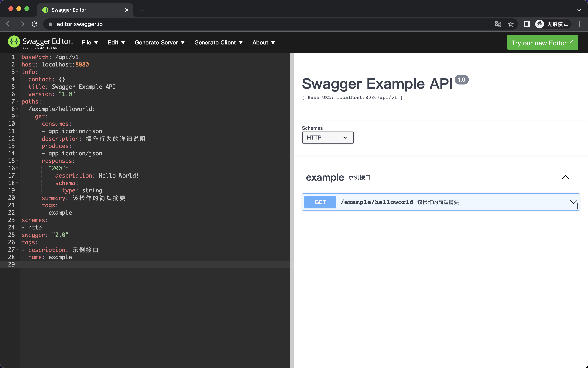Image resolution: width=588 pixels, height=368 pixels.
Task: Expand the GET helloworld operation details
Action: click(573, 202)
